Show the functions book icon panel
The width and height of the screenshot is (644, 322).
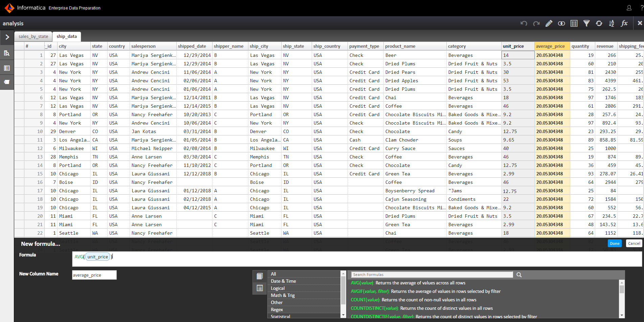click(260, 276)
